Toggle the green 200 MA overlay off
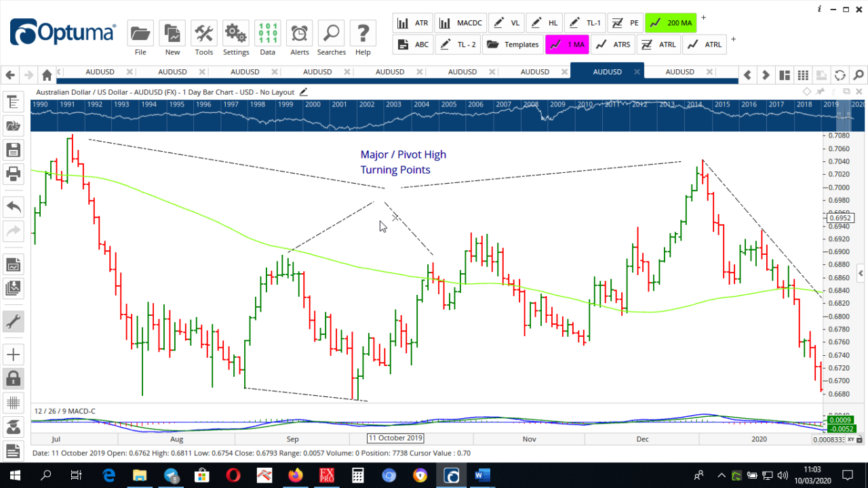The image size is (868, 488). tap(670, 22)
